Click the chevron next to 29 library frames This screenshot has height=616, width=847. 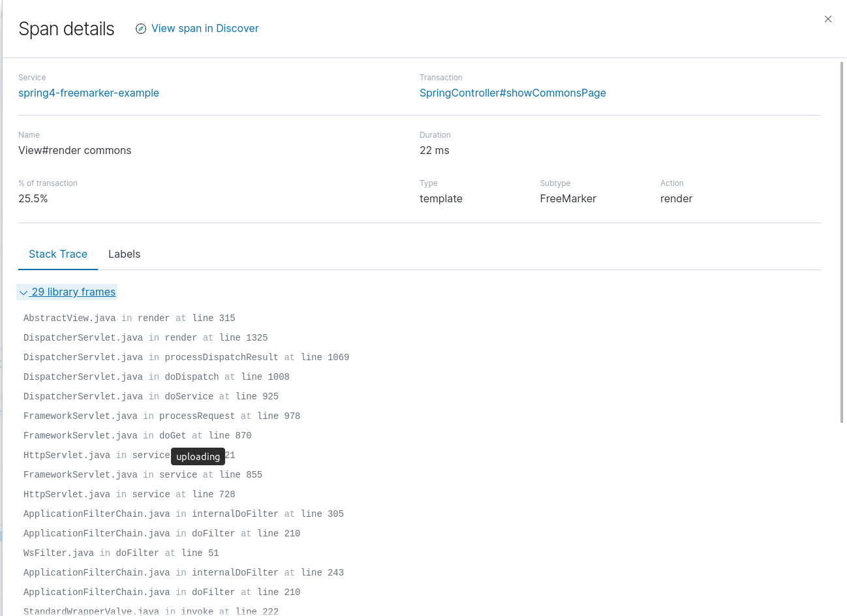[23, 292]
